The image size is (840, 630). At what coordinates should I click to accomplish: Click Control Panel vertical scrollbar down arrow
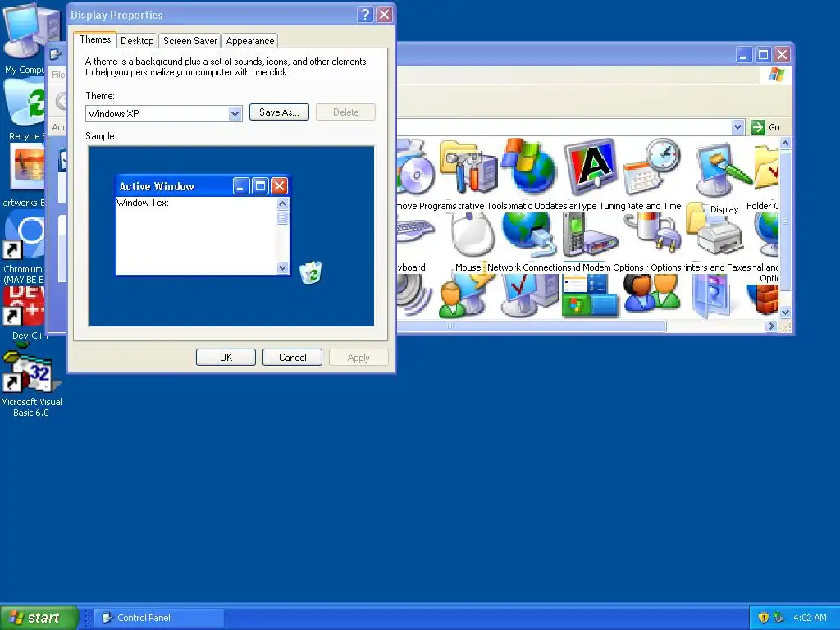coord(785,312)
